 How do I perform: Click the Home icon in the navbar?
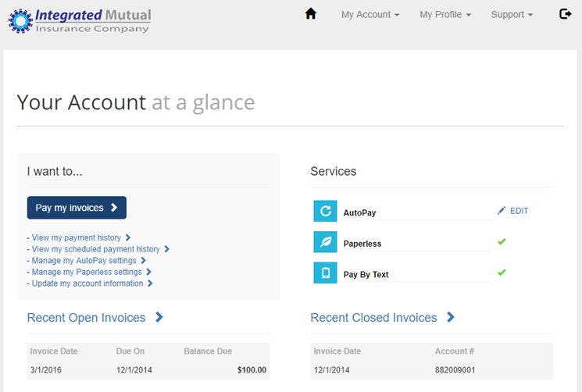(x=311, y=14)
